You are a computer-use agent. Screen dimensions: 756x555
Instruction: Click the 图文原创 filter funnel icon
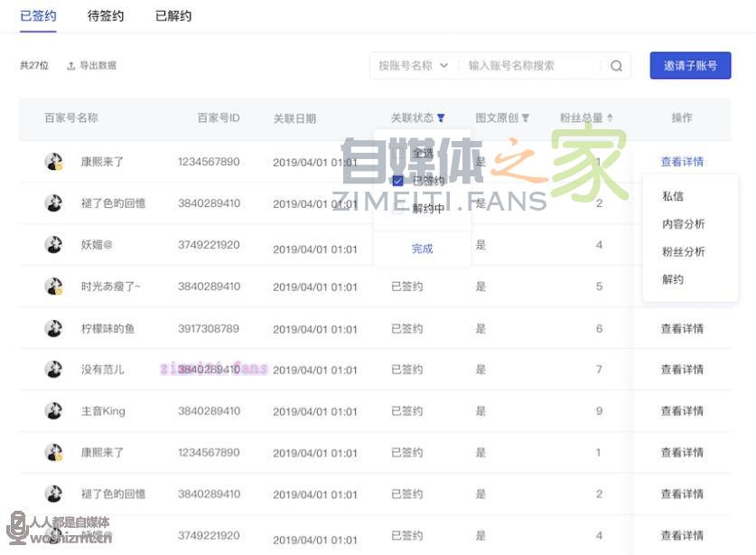tap(526, 118)
